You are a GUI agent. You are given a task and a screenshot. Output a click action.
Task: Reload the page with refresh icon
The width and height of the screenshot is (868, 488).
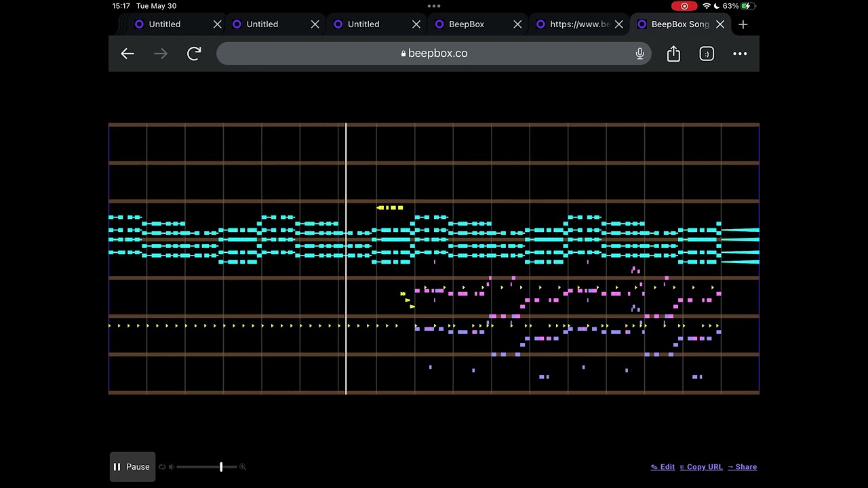click(194, 54)
